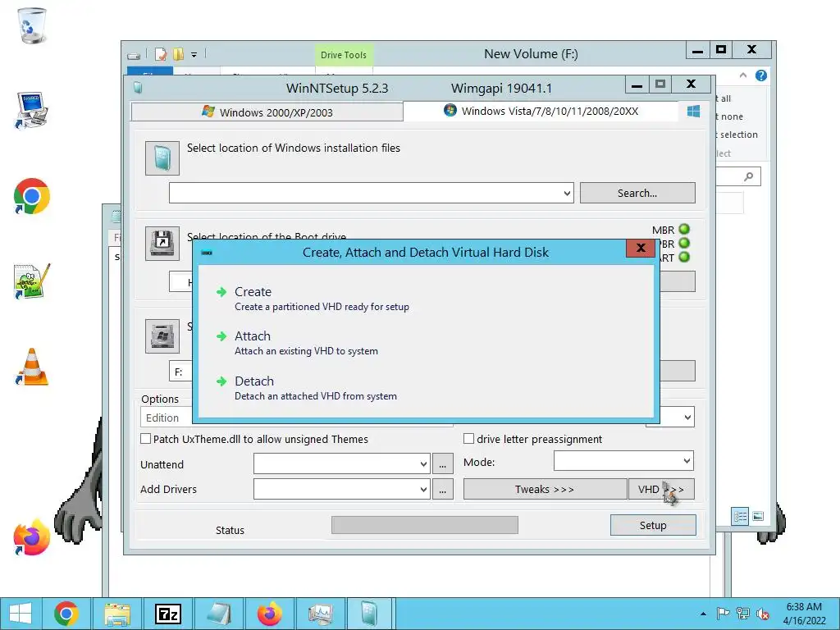
Task: Browse for drivers folder with ... button
Action: (x=442, y=489)
